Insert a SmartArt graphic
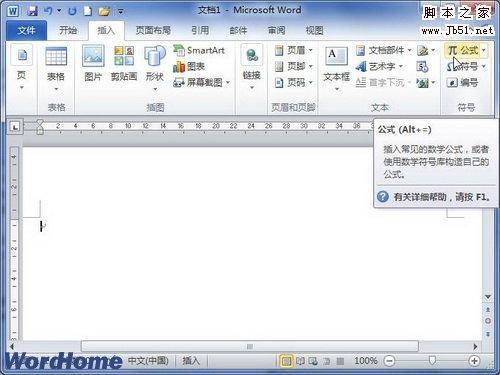 pos(199,51)
